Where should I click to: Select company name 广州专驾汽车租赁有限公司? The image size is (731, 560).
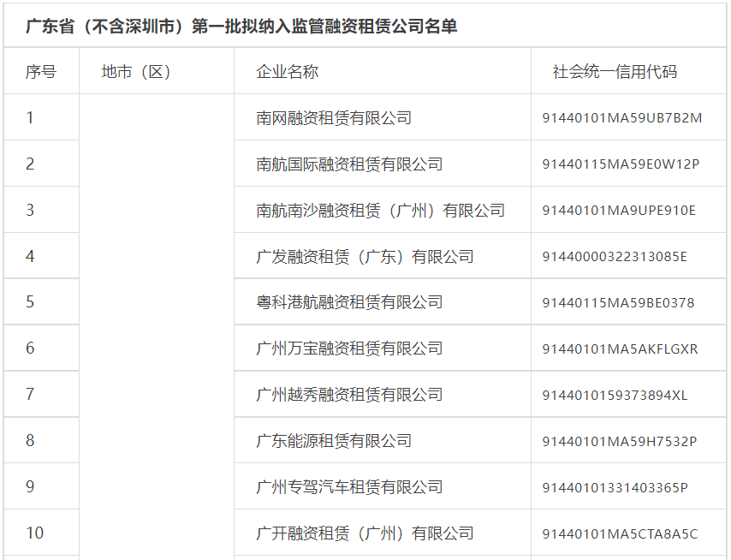pos(349,487)
